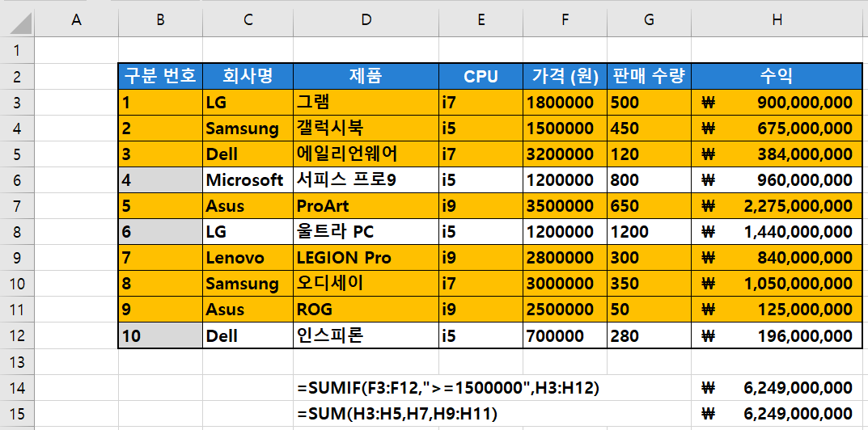
Task: Click price cell 700000
Action: (565, 336)
